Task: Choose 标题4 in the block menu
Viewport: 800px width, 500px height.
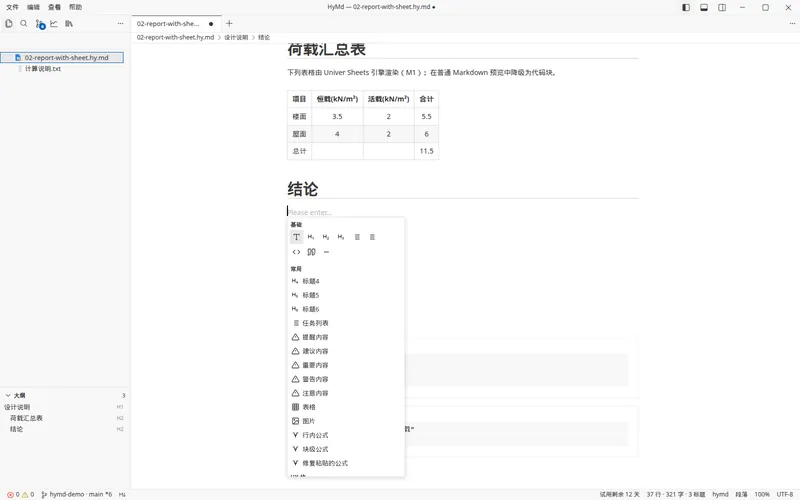Action: (346, 281)
